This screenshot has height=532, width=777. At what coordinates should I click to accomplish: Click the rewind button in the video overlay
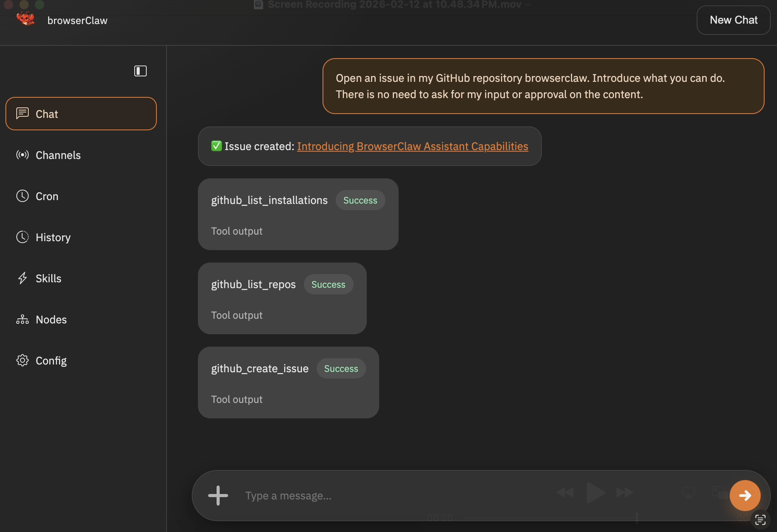coord(565,492)
